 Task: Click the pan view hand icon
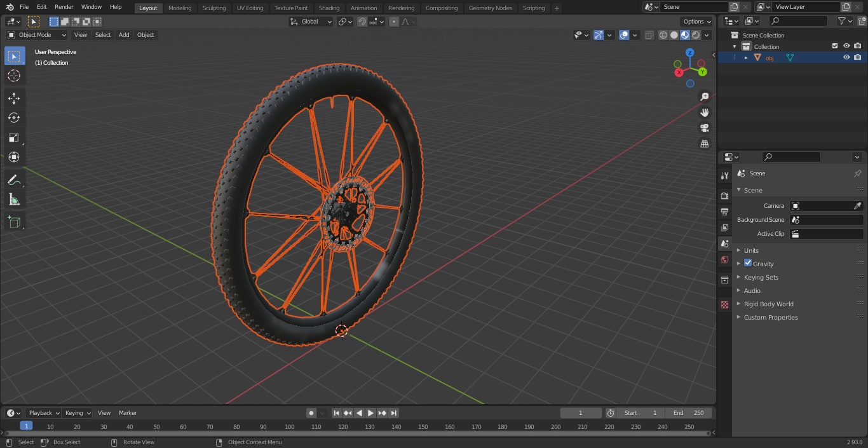pyautogui.click(x=704, y=112)
